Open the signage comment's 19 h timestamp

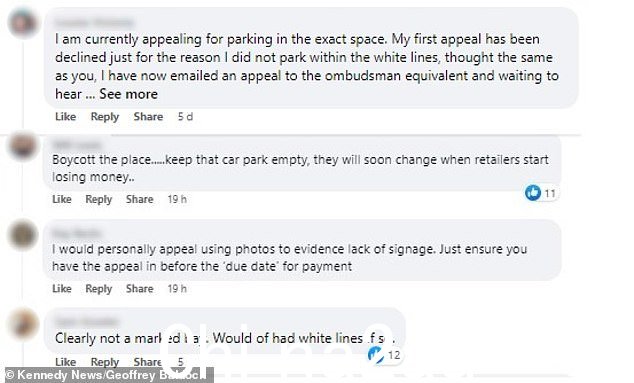point(177,288)
